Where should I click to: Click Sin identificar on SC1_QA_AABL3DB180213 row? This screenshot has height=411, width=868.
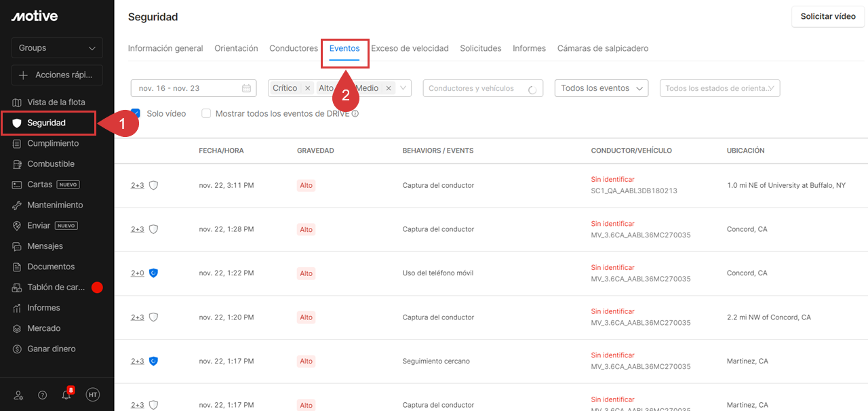[x=613, y=179]
